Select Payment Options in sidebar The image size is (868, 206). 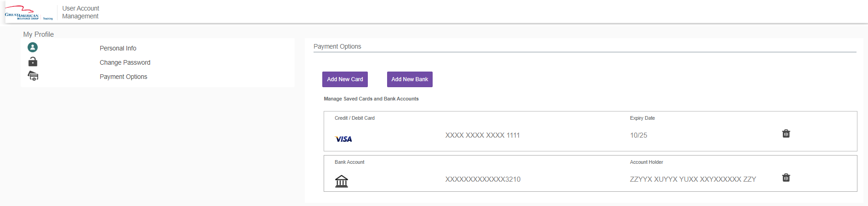point(123,77)
